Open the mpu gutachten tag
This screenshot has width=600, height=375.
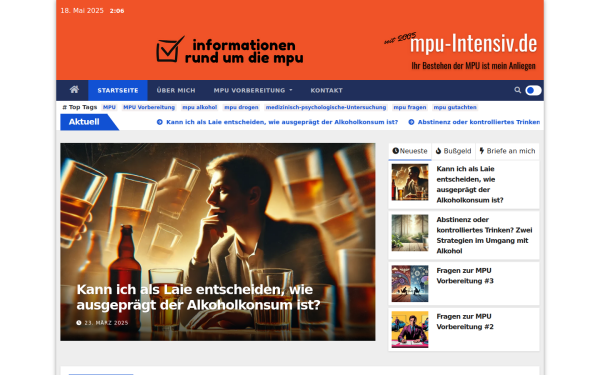tap(455, 108)
